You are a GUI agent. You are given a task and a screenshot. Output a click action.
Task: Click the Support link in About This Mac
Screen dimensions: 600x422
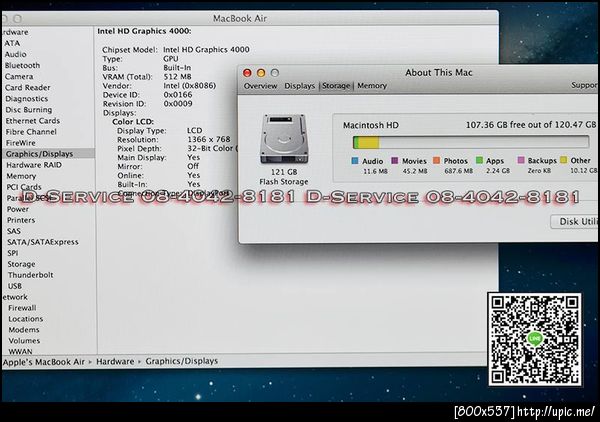pos(584,85)
